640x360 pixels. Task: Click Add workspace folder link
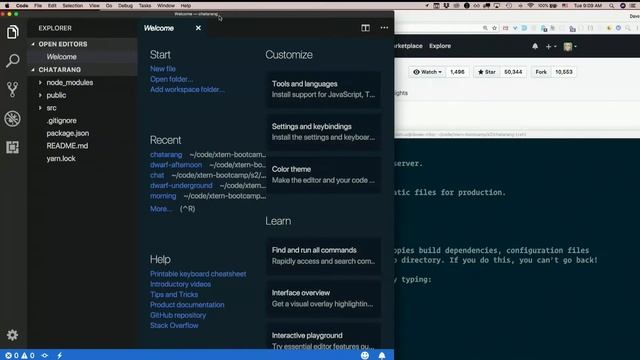[x=187, y=89]
